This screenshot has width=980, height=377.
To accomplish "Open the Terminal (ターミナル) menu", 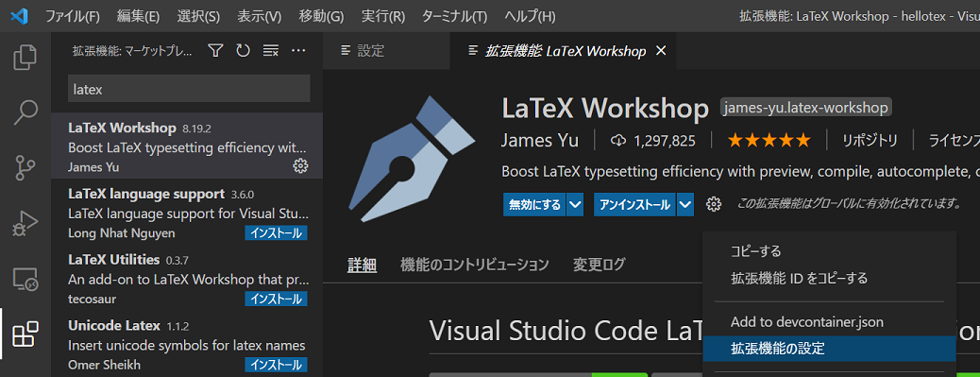I will click(454, 16).
